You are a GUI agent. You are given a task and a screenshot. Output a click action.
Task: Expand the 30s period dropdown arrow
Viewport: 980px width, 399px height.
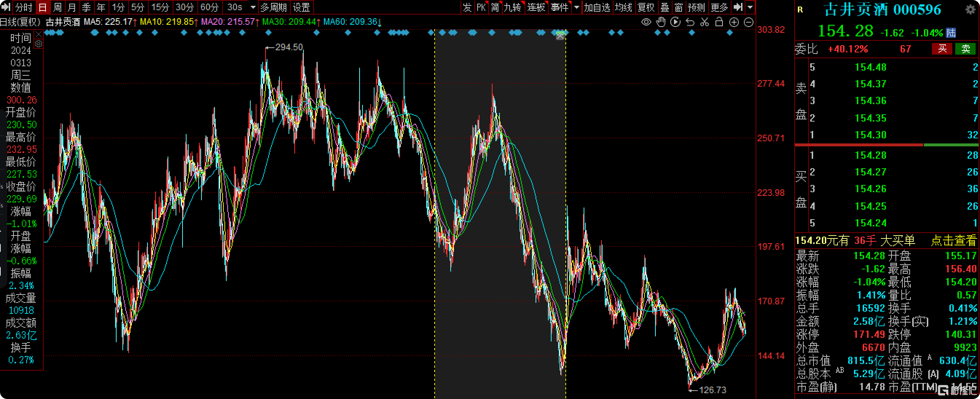pyautogui.click(x=253, y=7)
